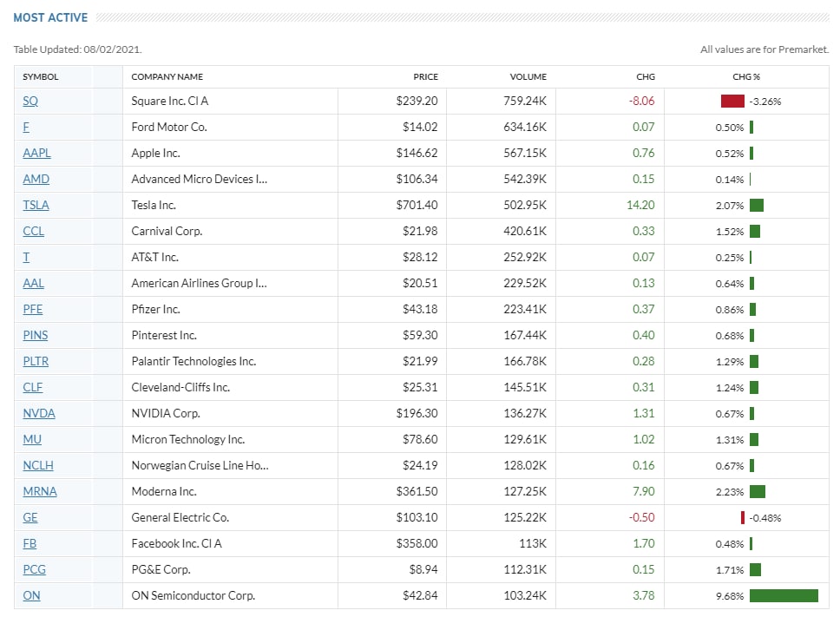840x617 pixels.
Task: Open the AAL ticker link
Action: point(33,283)
